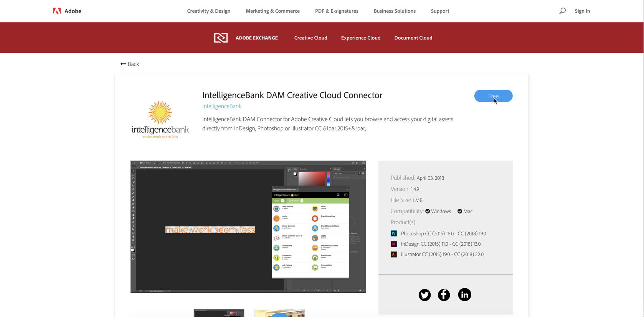Switch to Experience Cloud tab

click(361, 38)
